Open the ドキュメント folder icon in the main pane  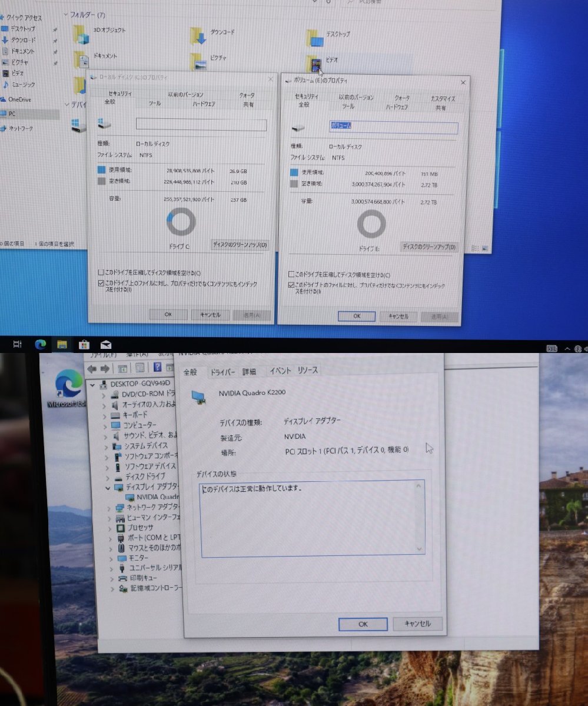[x=82, y=59]
